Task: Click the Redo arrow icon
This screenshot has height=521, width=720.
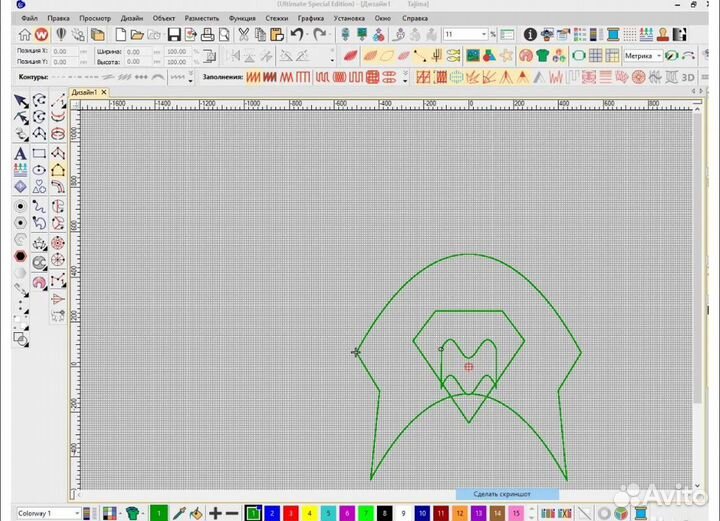Action: 319,34
